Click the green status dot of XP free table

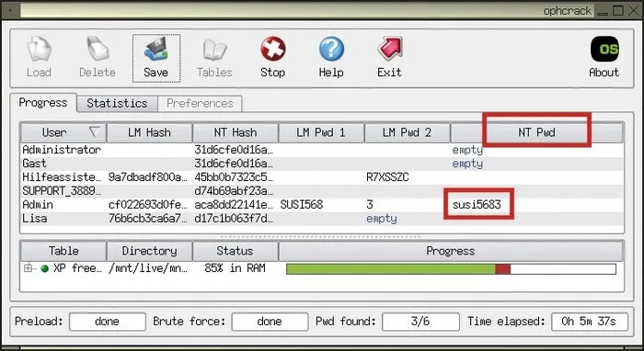point(45,268)
